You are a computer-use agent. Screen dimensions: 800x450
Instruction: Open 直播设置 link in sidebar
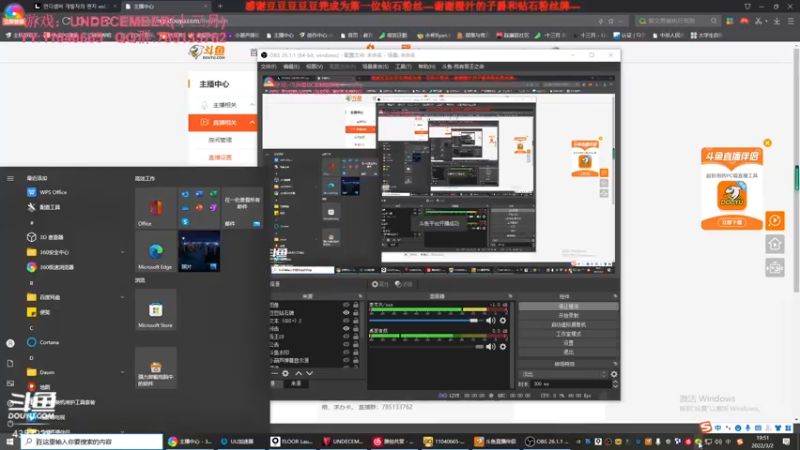(x=220, y=158)
